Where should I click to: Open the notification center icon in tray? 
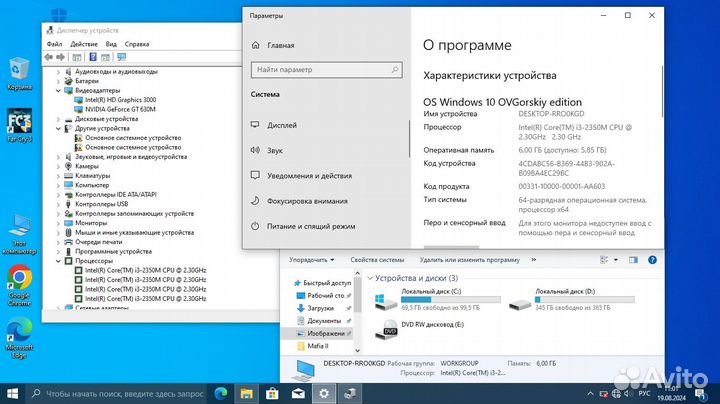(x=701, y=393)
